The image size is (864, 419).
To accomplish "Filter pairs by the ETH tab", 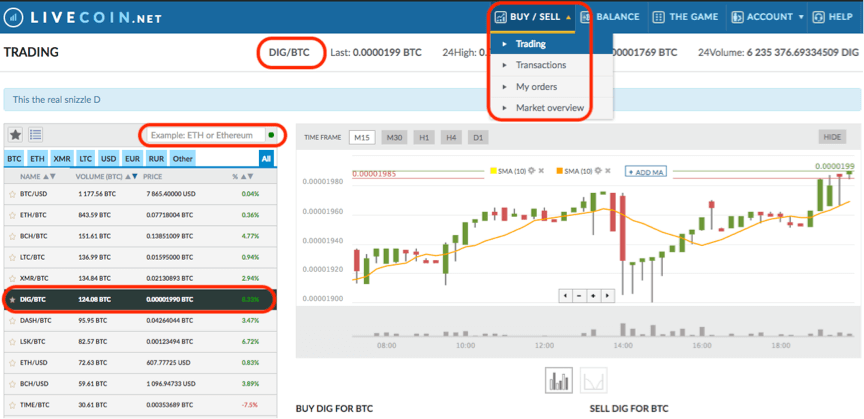I will click(x=37, y=159).
